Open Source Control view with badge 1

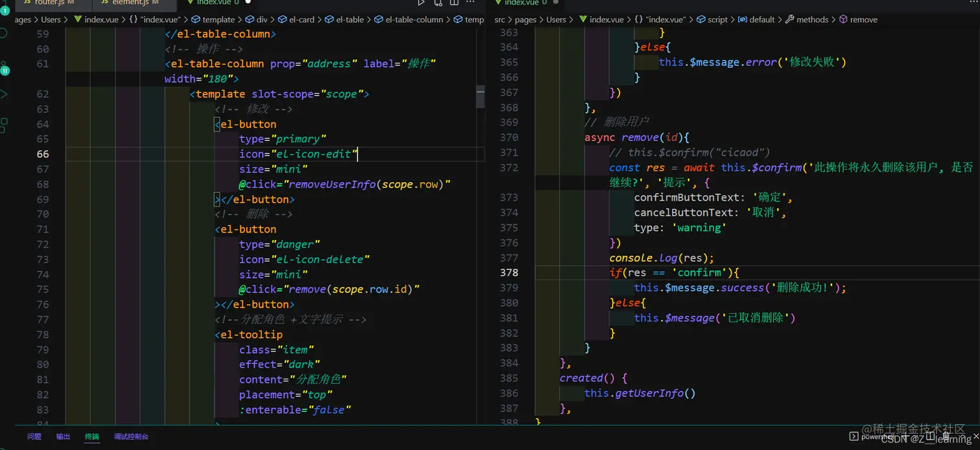coord(5,9)
